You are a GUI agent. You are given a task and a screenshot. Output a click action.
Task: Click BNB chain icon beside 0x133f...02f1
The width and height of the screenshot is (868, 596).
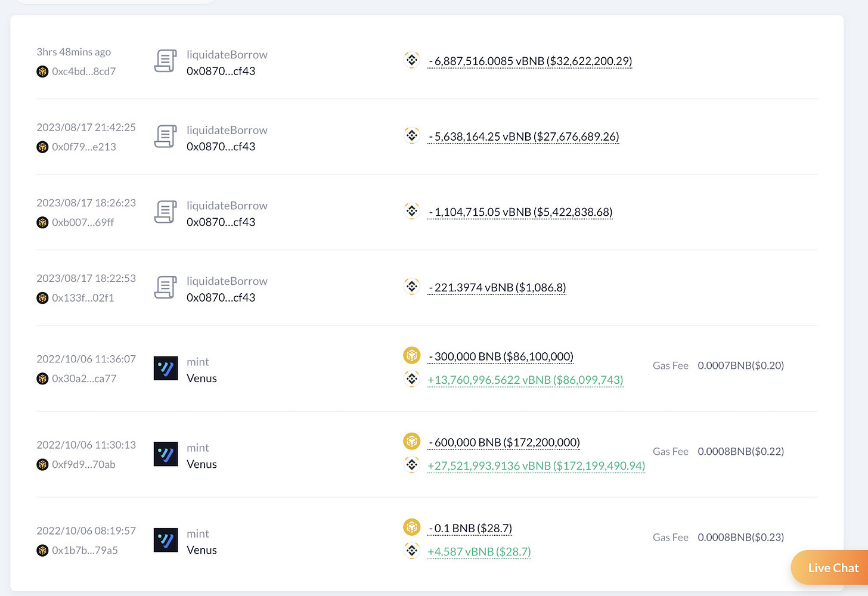point(42,298)
